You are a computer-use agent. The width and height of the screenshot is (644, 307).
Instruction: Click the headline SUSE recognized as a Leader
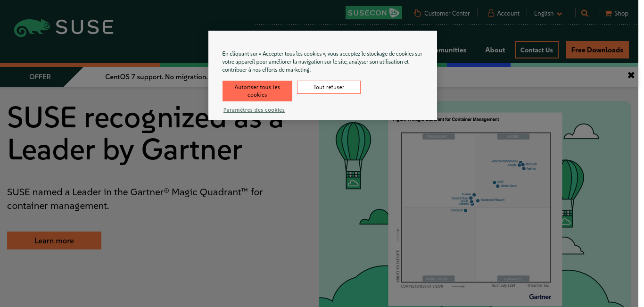tap(145, 133)
